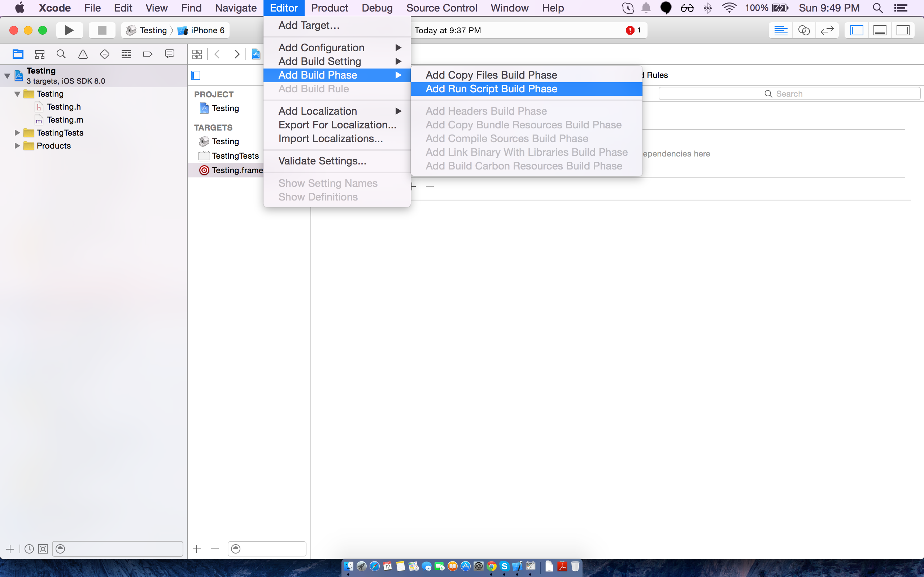Open the Version editor arrows icon
924x577 pixels.
827,30
